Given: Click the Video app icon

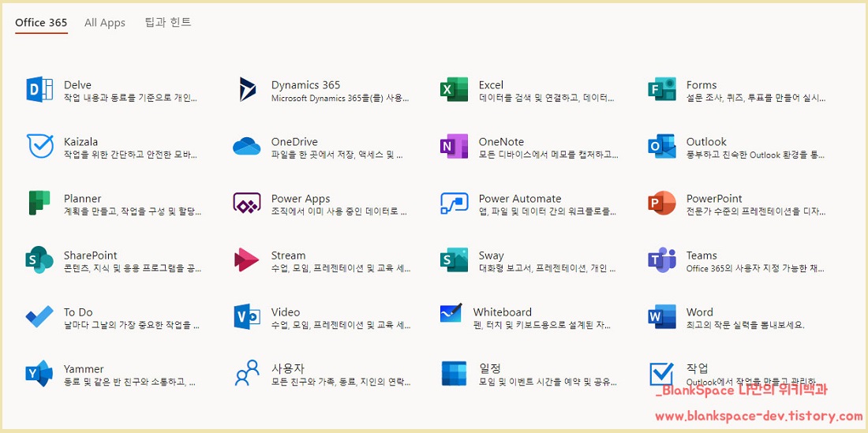Looking at the screenshot, I should [x=247, y=317].
